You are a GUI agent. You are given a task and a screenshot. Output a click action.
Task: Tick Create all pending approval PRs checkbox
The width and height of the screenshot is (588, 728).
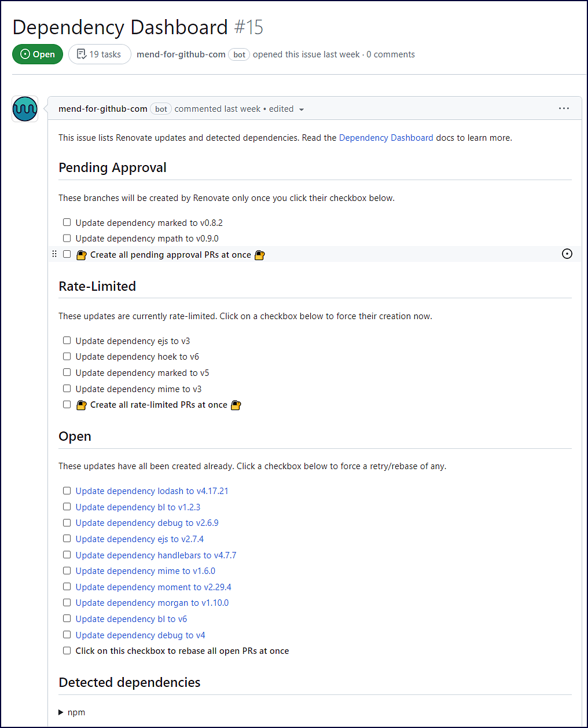click(x=67, y=254)
